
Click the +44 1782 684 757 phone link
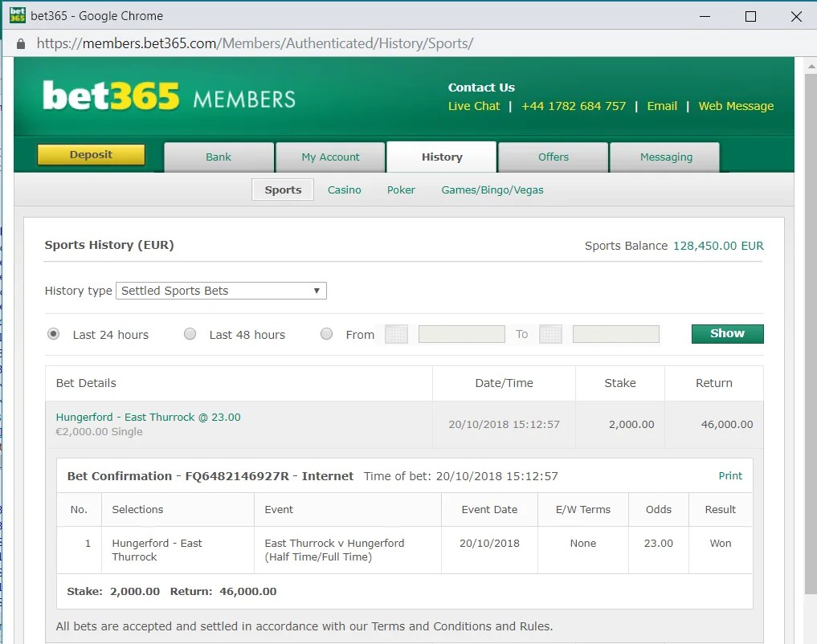pos(573,106)
